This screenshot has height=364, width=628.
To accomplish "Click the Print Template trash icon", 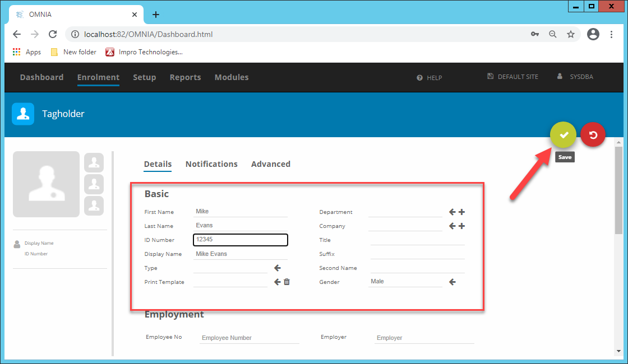I will pyautogui.click(x=287, y=282).
